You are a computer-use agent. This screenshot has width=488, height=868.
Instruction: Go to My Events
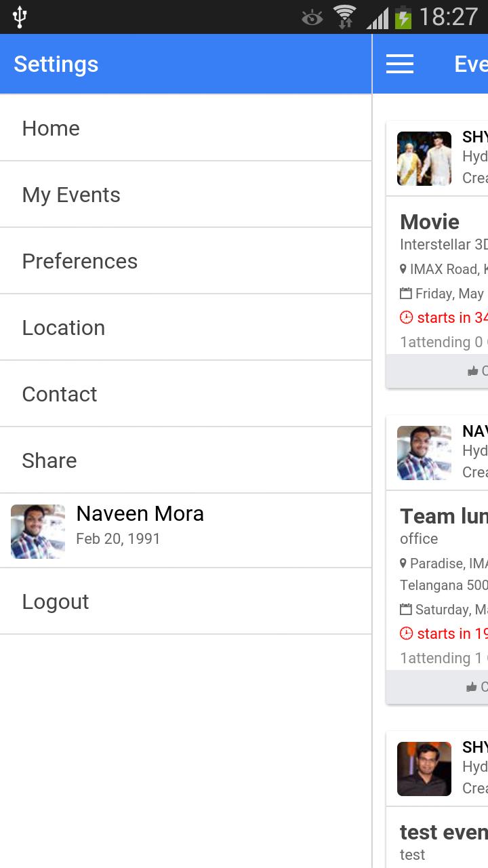point(186,195)
